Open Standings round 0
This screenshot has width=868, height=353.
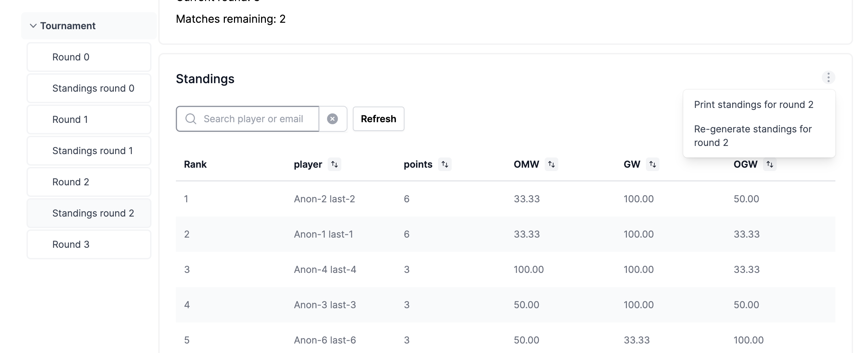pyautogui.click(x=89, y=88)
